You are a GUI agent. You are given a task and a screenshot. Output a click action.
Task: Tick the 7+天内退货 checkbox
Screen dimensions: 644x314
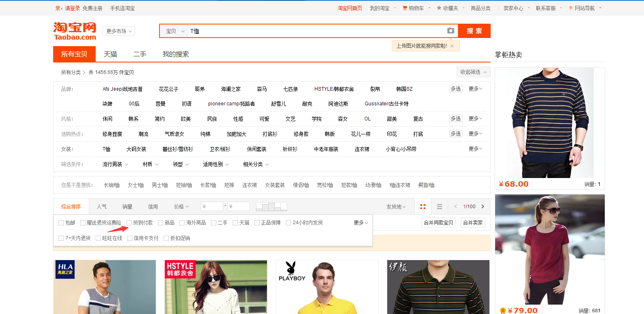pos(61,238)
